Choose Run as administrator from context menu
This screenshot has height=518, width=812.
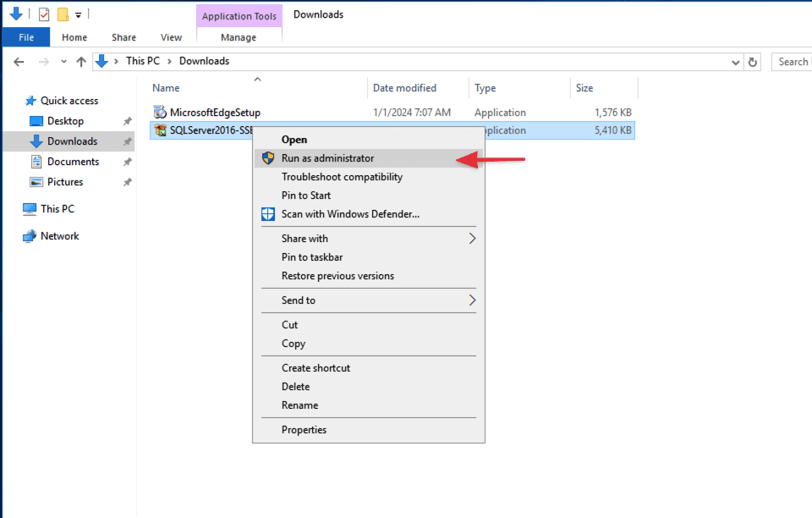327,158
